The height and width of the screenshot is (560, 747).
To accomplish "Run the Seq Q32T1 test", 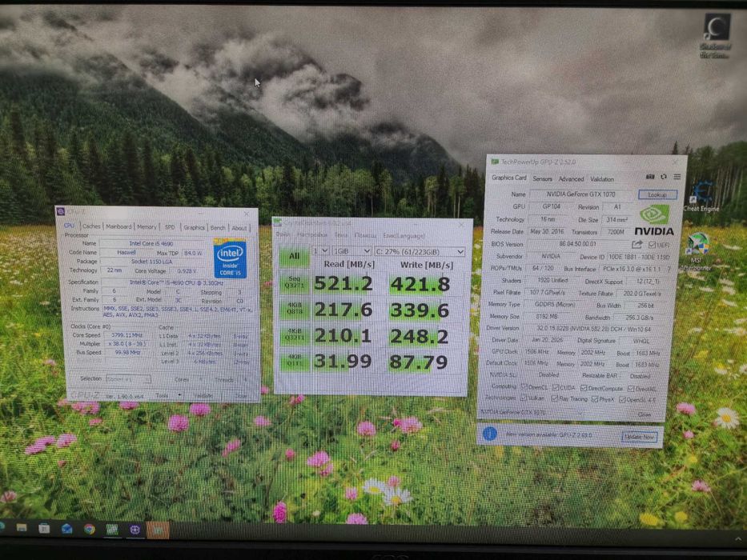I will tap(294, 282).
